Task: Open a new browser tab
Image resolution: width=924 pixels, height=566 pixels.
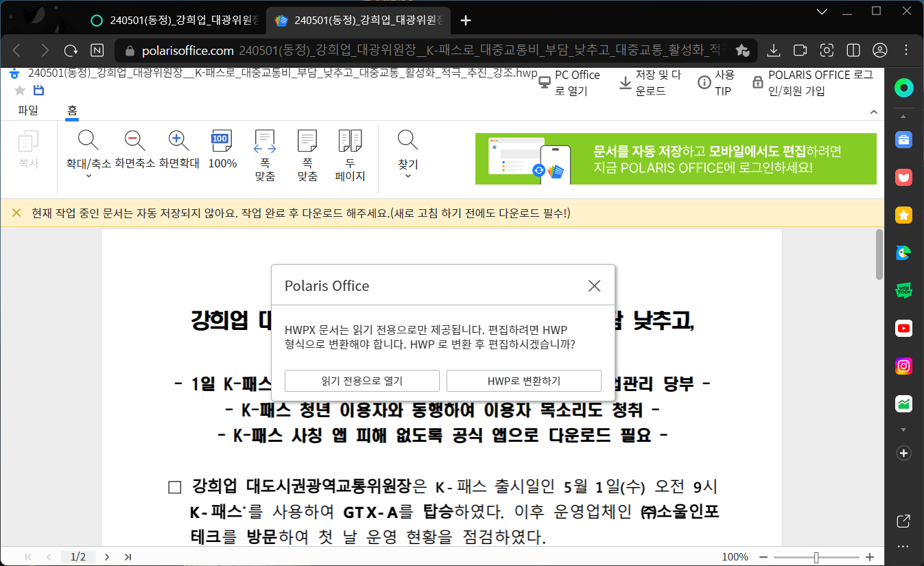Action: pyautogui.click(x=466, y=20)
